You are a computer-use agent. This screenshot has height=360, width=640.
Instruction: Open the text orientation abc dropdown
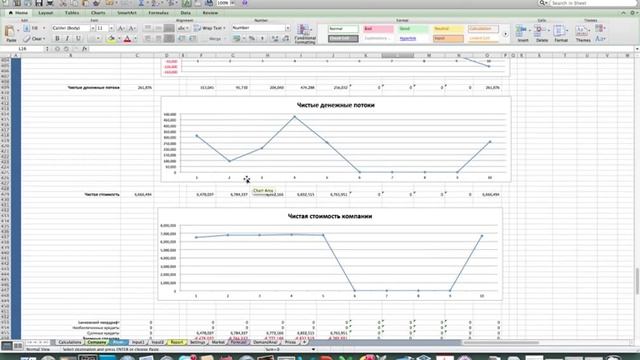click(183, 28)
